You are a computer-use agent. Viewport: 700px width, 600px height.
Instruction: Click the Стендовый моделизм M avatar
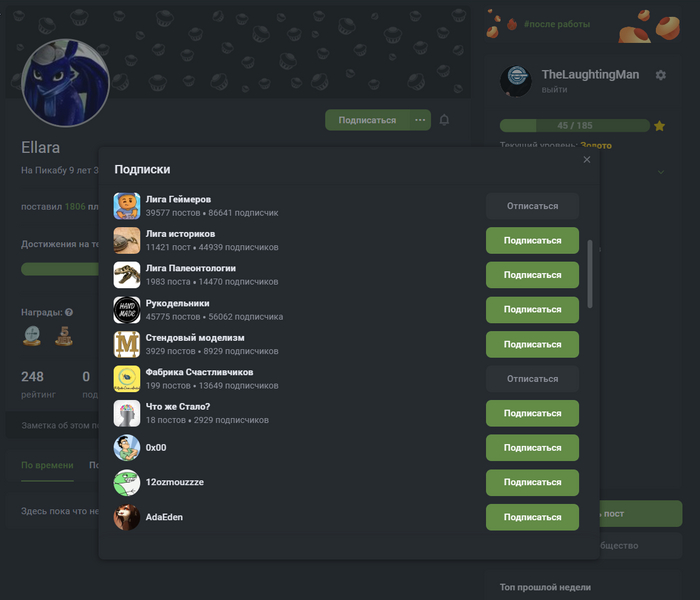[127, 344]
